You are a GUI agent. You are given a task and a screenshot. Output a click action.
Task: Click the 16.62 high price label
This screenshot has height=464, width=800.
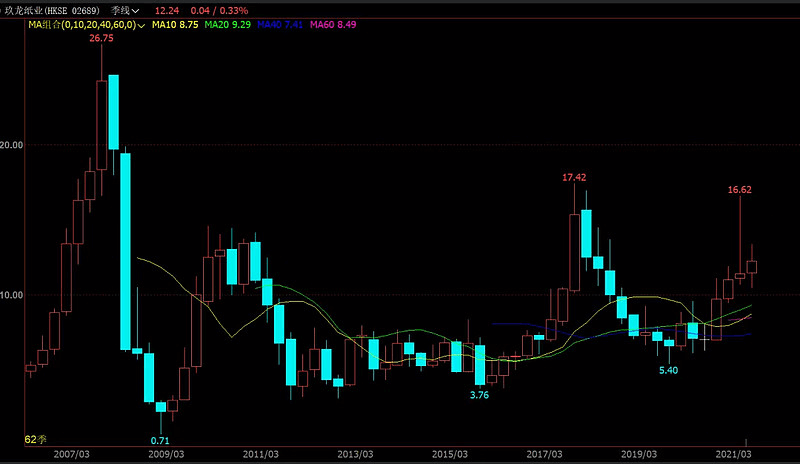[739, 190]
